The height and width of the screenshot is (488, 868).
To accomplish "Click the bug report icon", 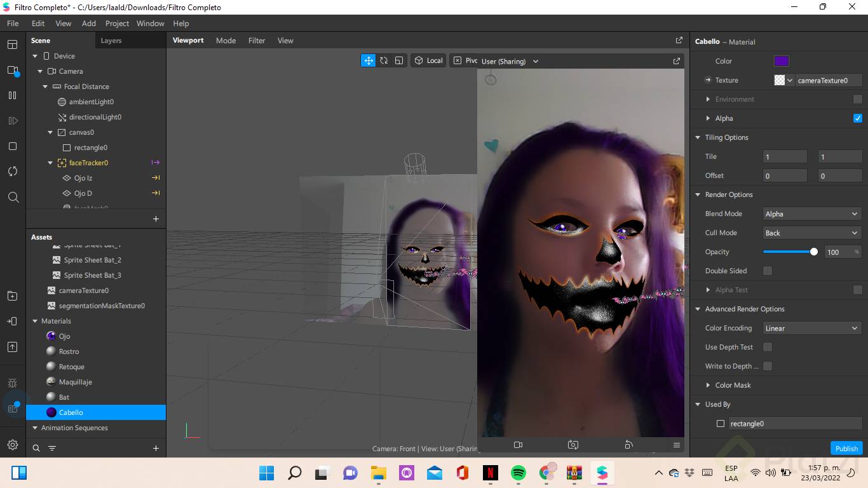I will 12,383.
